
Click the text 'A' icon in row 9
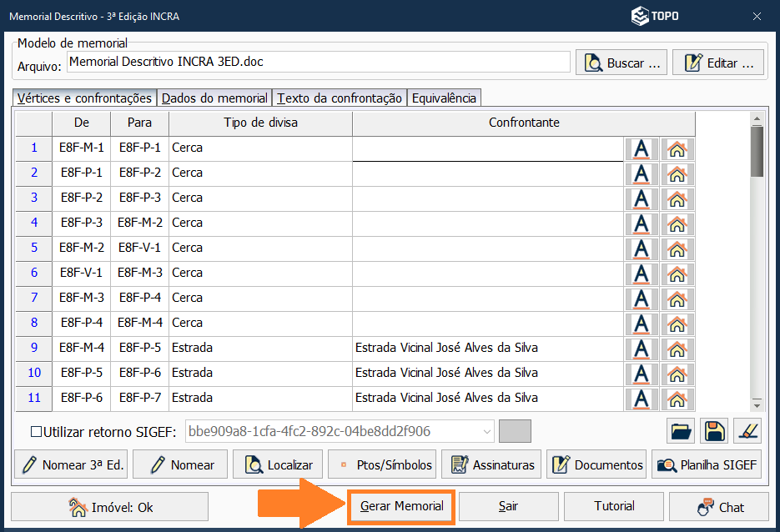[x=642, y=349]
